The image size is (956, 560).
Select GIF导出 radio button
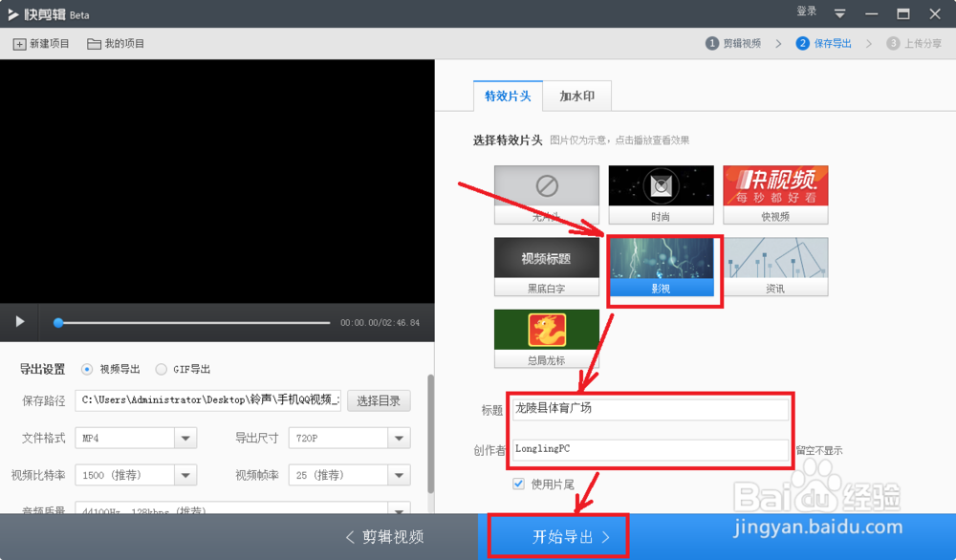(161, 369)
